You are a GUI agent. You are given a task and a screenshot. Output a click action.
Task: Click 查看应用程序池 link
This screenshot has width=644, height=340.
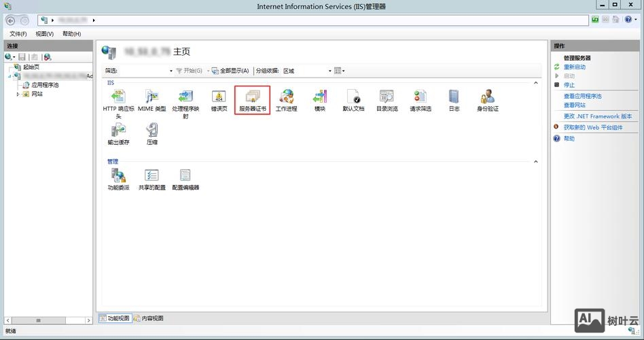pos(582,96)
